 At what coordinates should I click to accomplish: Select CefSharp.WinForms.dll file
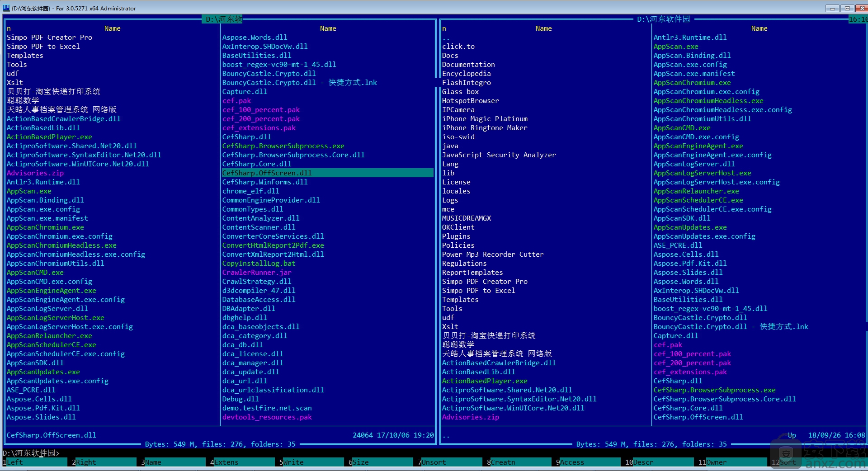point(264,182)
